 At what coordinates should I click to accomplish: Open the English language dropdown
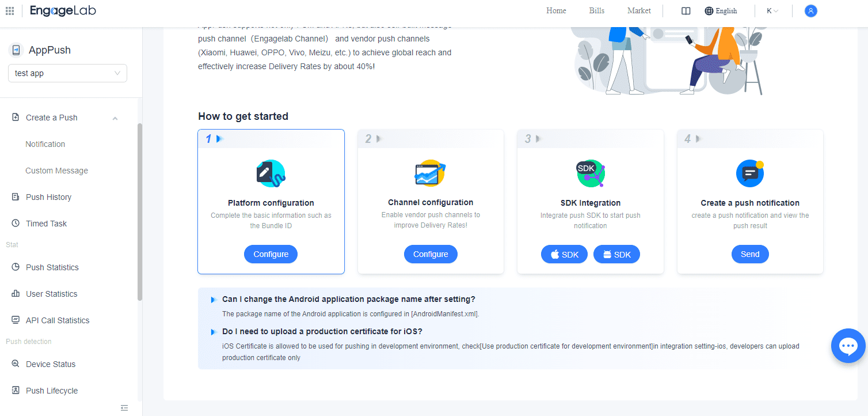point(721,11)
